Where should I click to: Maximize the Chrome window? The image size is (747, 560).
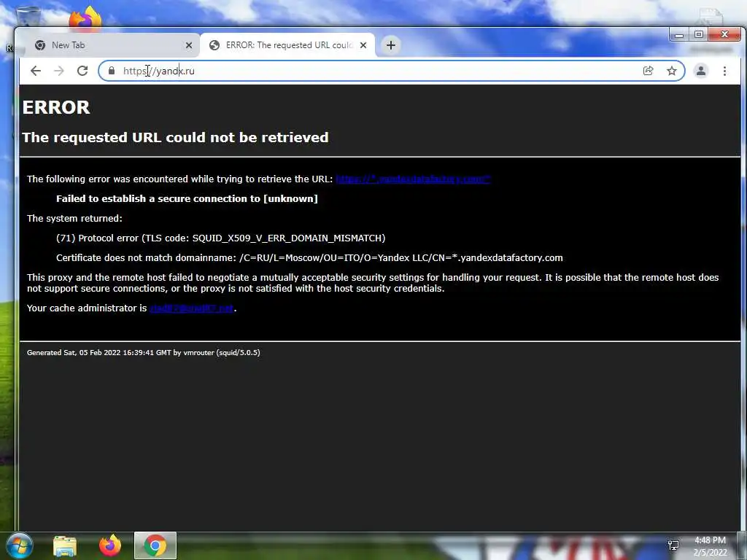[x=698, y=35]
